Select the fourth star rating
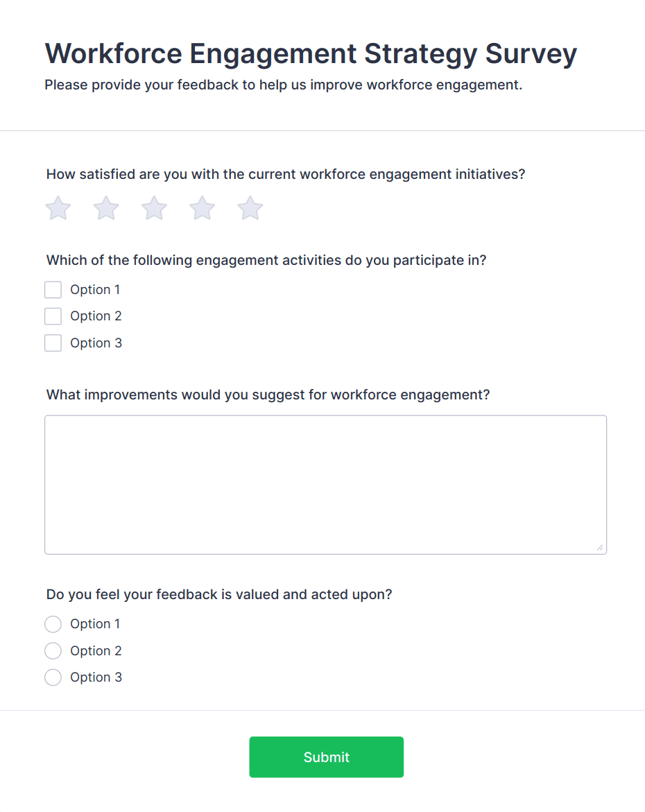Screen dimensions: 645x812 [201, 207]
